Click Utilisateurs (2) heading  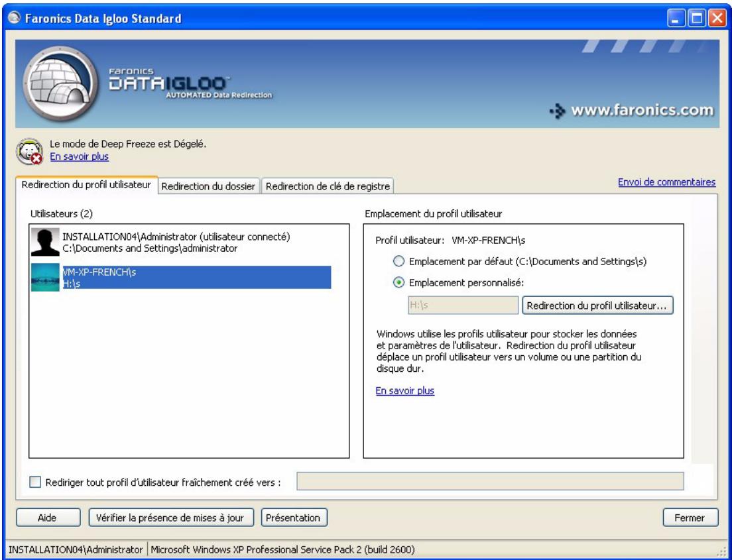[62, 214]
